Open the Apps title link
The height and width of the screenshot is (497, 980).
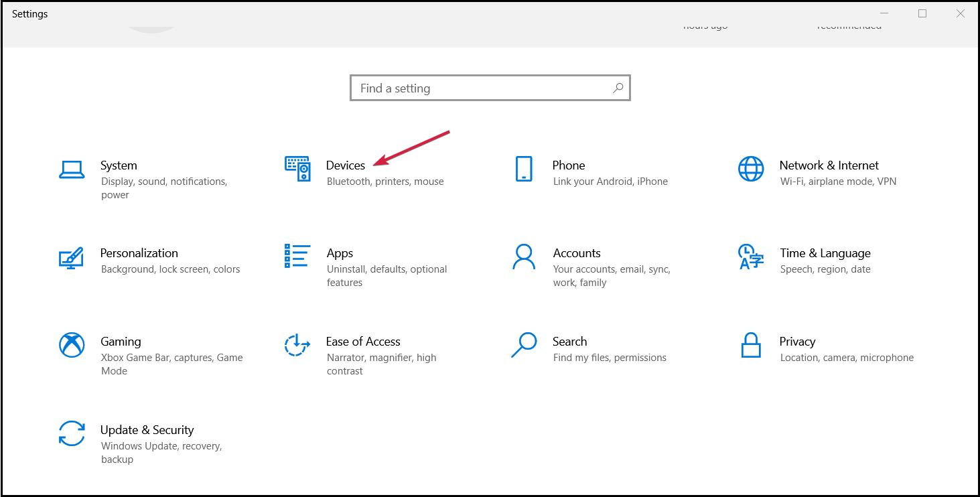340,254
